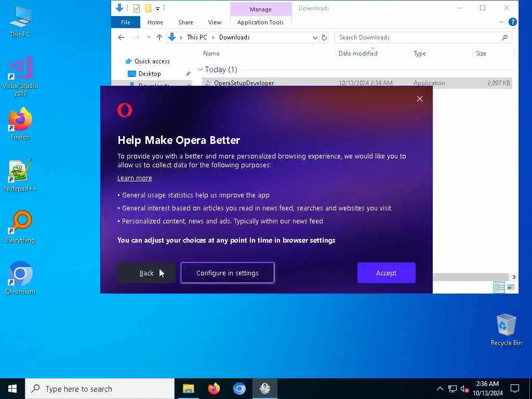This screenshot has height=399, width=532.
Task: Open volume tray icon
Action: (x=465, y=389)
